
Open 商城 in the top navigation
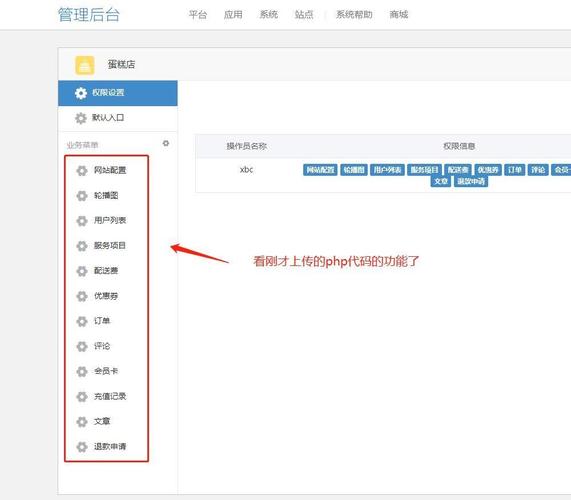pos(399,15)
